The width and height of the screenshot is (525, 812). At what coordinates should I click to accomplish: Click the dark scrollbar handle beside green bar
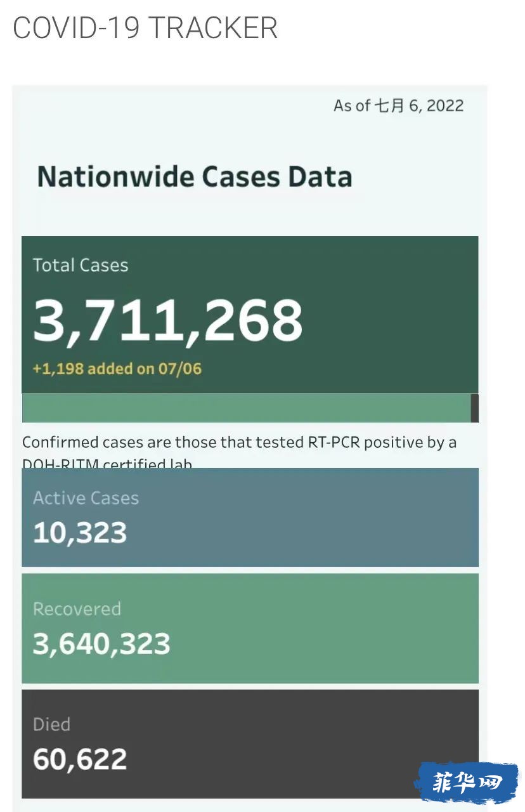pyautogui.click(x=475, y=408)
